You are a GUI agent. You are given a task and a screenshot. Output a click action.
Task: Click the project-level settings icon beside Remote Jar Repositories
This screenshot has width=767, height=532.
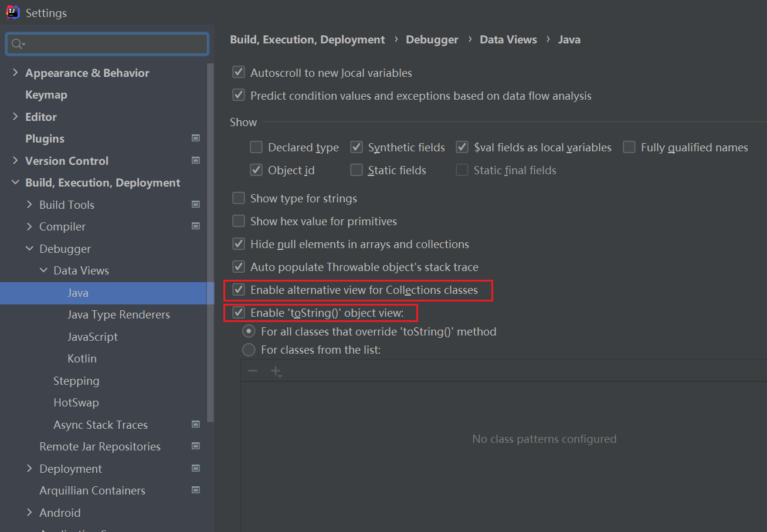click(x=196, y=446)
